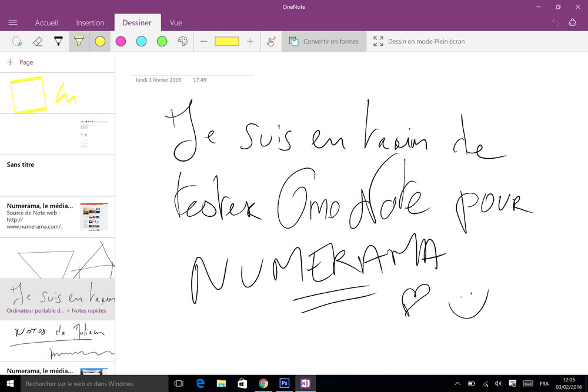The height and width of the screenshot is (392, 588).
Task: Open File Explorer from the taskbar
Action: pos(221,383)
